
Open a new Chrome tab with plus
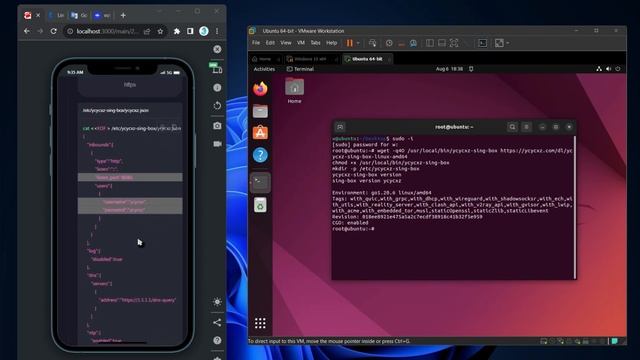tap(123, 16)
